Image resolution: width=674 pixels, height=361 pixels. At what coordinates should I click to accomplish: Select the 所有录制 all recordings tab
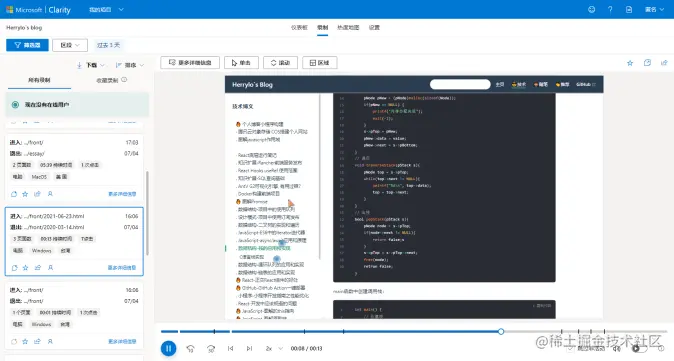39,80
